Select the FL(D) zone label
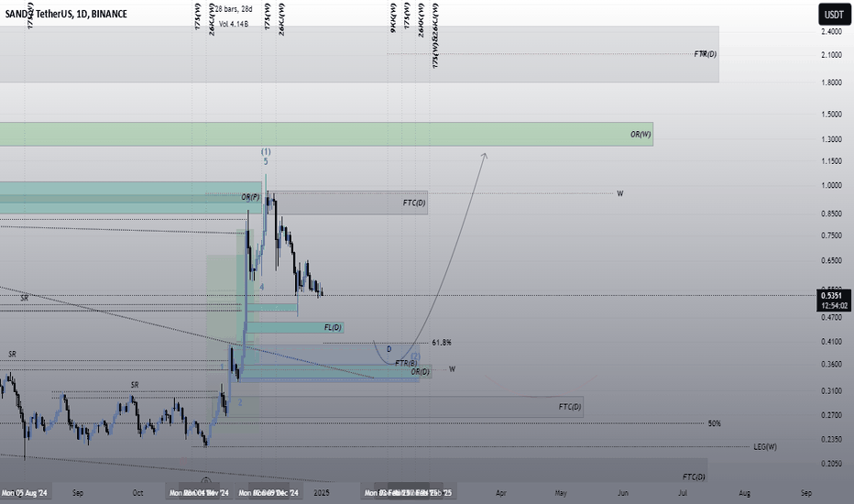This screenshot has height=504, width=854. (x=333, y=327)
